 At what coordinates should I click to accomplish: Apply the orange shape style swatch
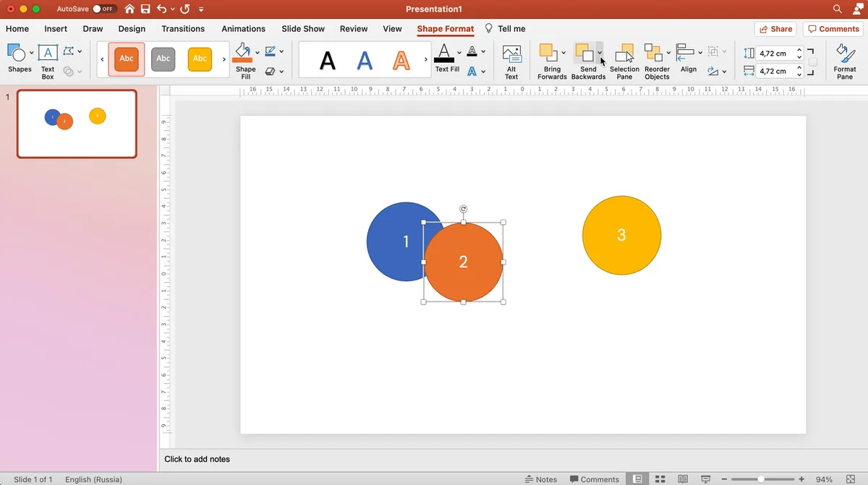[127, 59]
